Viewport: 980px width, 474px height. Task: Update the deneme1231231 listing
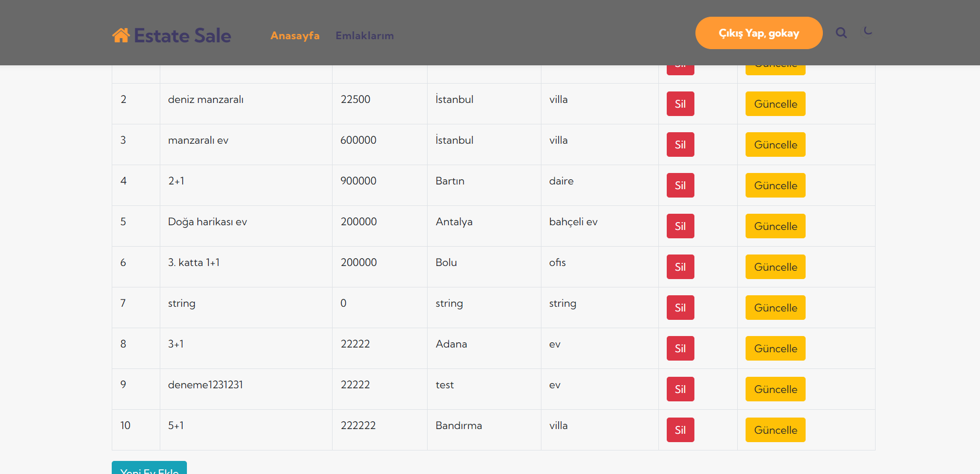(x=775, y=389)
